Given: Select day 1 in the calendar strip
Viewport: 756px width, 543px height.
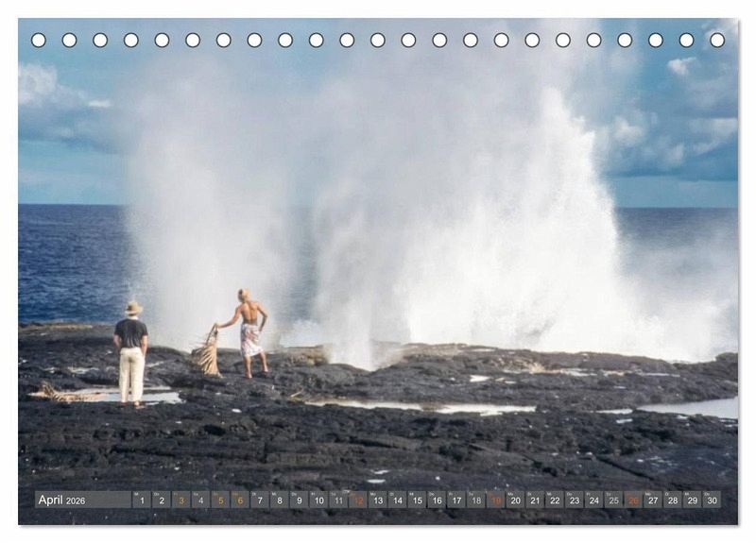Looking at the screenshot, I should click(x=142, y=501).
